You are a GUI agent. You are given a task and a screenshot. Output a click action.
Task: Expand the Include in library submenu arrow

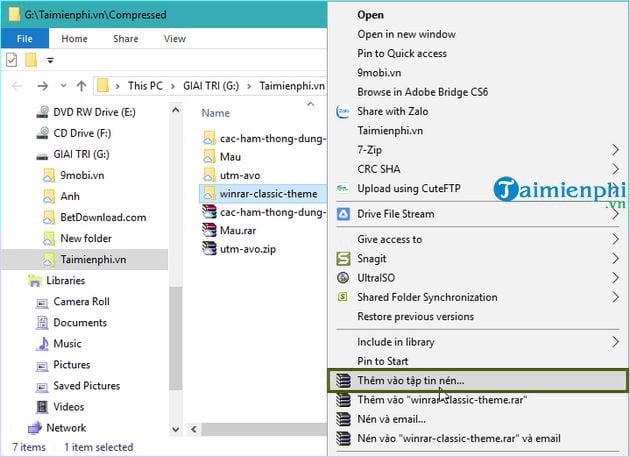coord(615,342)
